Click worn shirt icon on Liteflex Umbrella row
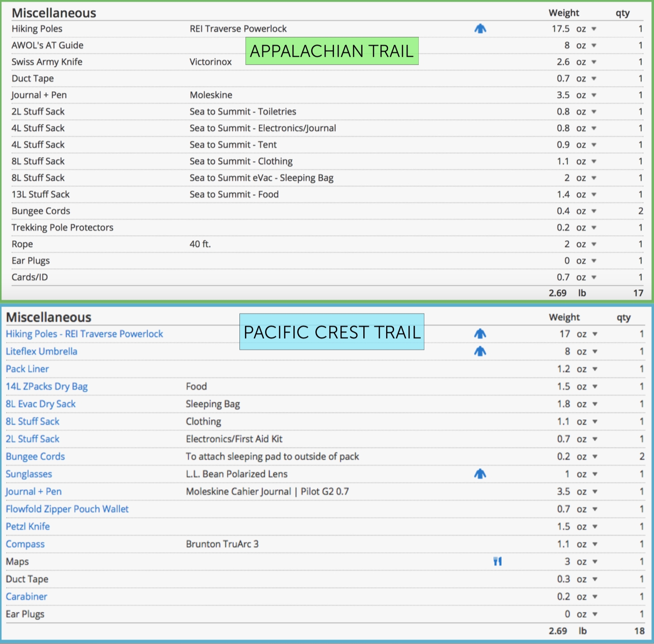The height and width of the screenshot is (644, 654). point(480,351)
